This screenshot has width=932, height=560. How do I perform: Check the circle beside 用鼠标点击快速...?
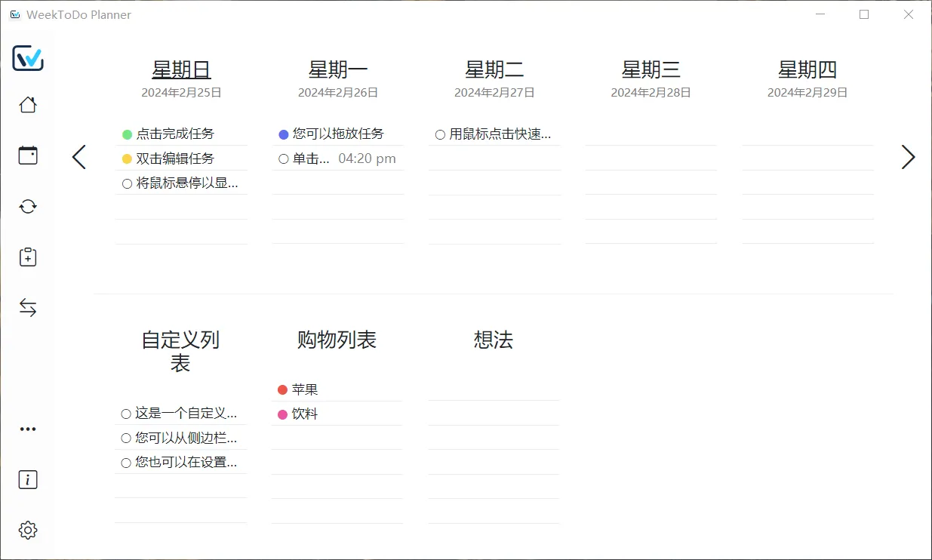point(441,135)
